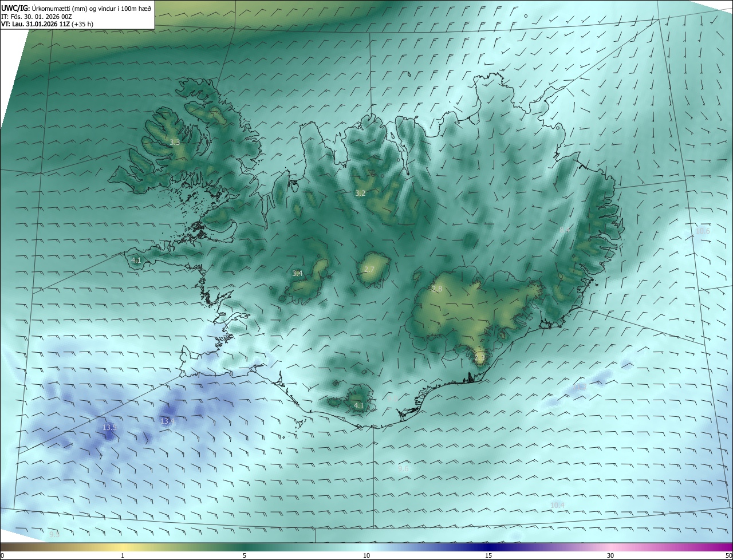
Task: Click the "50" tick on the colour scale
Action: click(728, 556)
